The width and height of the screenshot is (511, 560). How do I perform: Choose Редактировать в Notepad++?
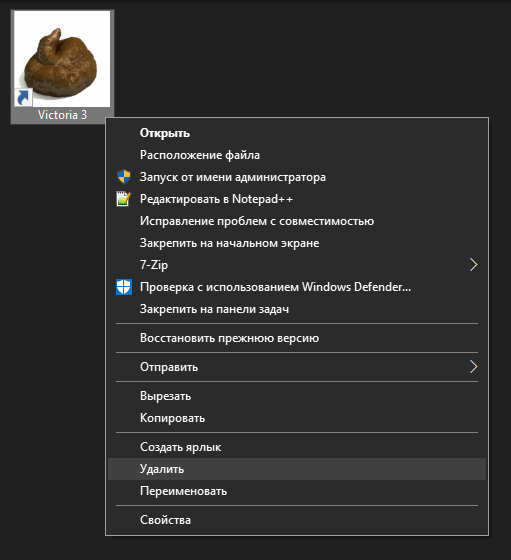tap(297, 199)
